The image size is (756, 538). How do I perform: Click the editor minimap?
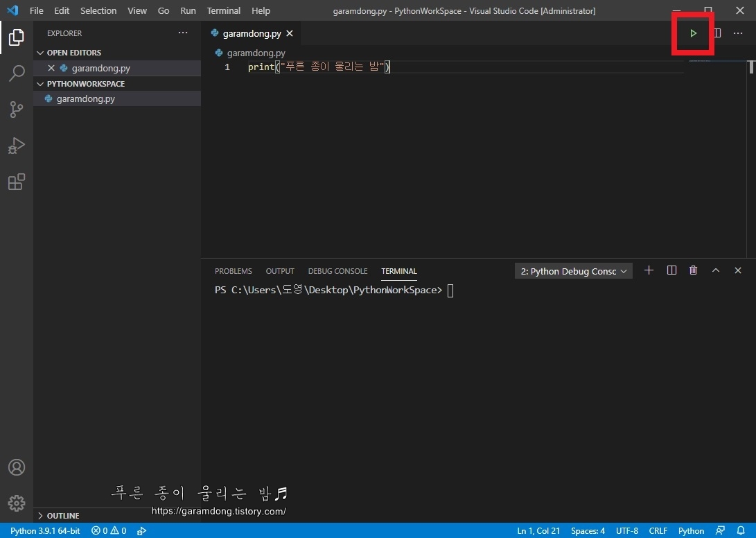[716, 62]
